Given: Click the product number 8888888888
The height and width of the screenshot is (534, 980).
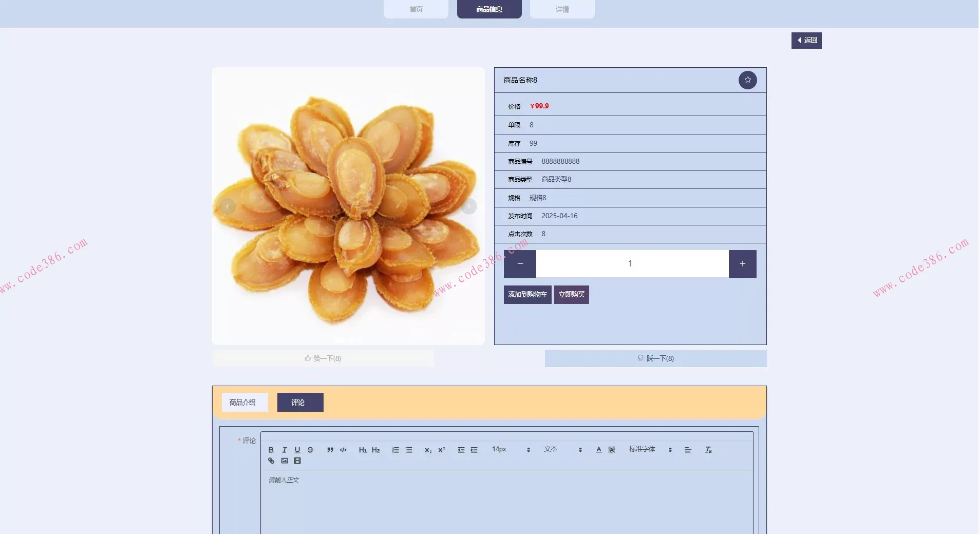Looking at the screenshot, I should point(560,162).
